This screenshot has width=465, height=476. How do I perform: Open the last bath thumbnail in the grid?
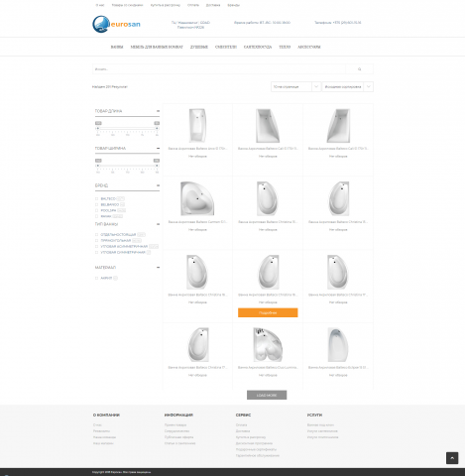(338, 345)
